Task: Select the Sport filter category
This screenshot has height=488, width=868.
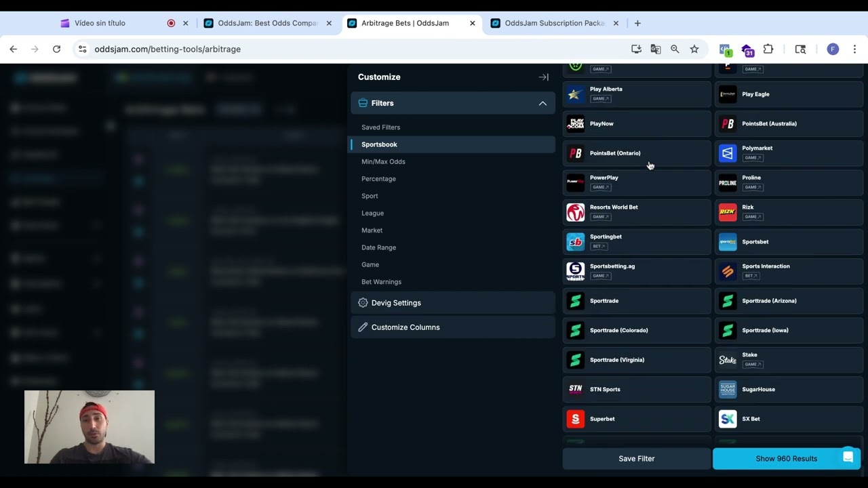Action: point(370,196)
